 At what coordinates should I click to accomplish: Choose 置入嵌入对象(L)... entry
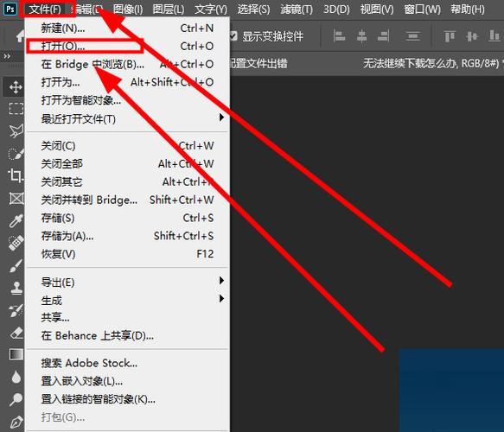point(127,381)
